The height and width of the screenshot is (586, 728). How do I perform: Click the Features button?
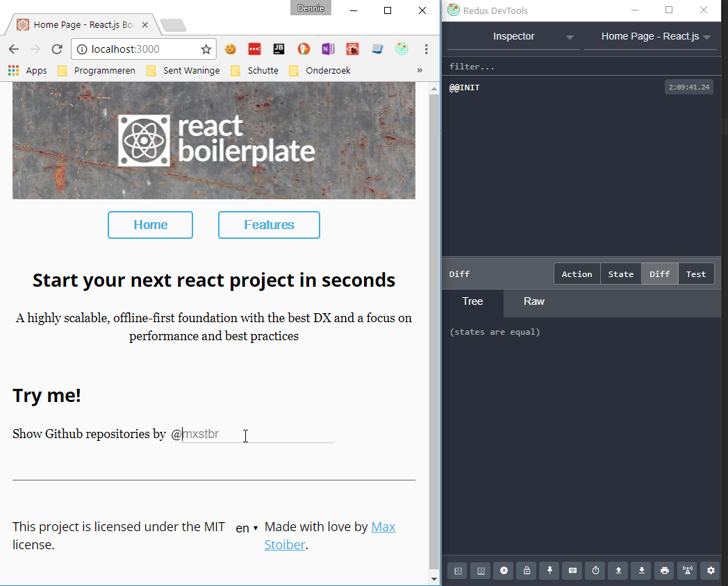[269, 224]
